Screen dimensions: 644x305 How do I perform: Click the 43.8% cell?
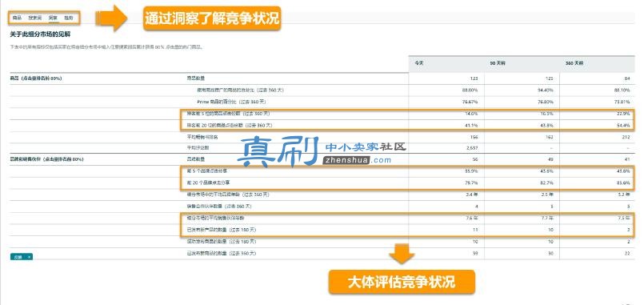[x=546, y=125]
